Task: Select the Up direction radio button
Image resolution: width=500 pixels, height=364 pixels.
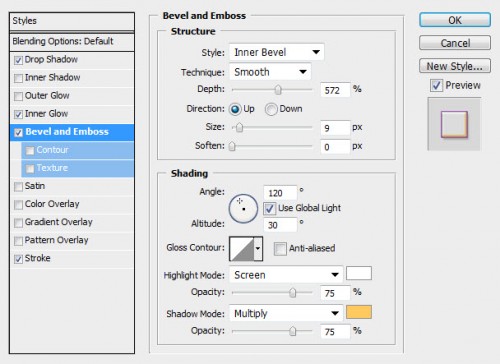Action: click(235, 109)
